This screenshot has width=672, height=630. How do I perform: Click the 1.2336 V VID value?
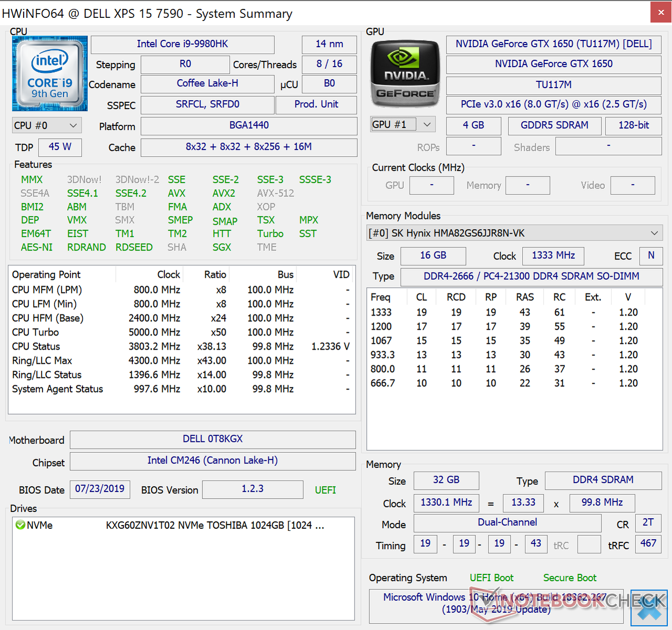tap(330, 346)
